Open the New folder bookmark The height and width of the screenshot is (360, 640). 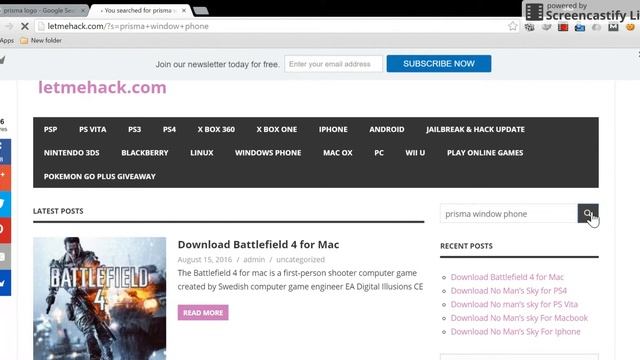point(41,40)
